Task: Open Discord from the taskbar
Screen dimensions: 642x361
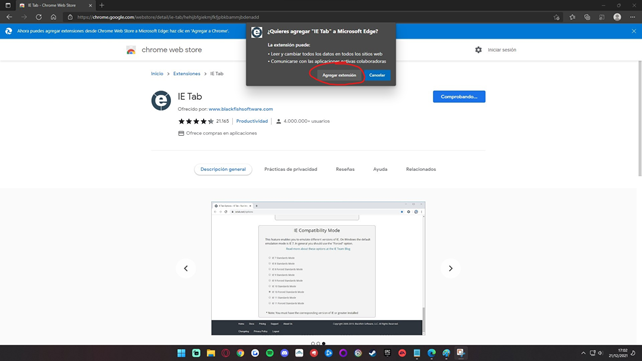Action: point(285,353)
